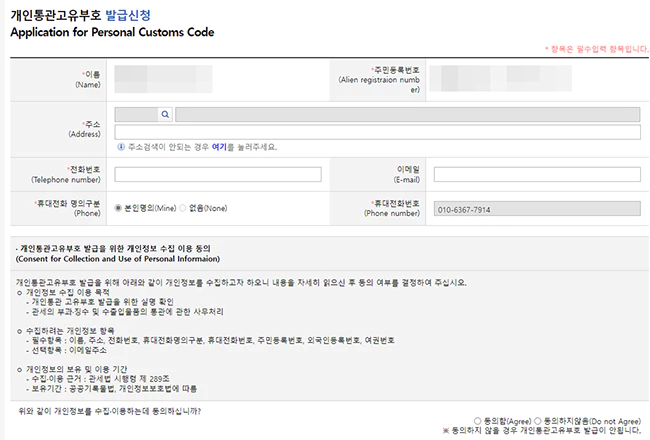Click the gray main address field
Screen dimensions: 650x440
407,114
